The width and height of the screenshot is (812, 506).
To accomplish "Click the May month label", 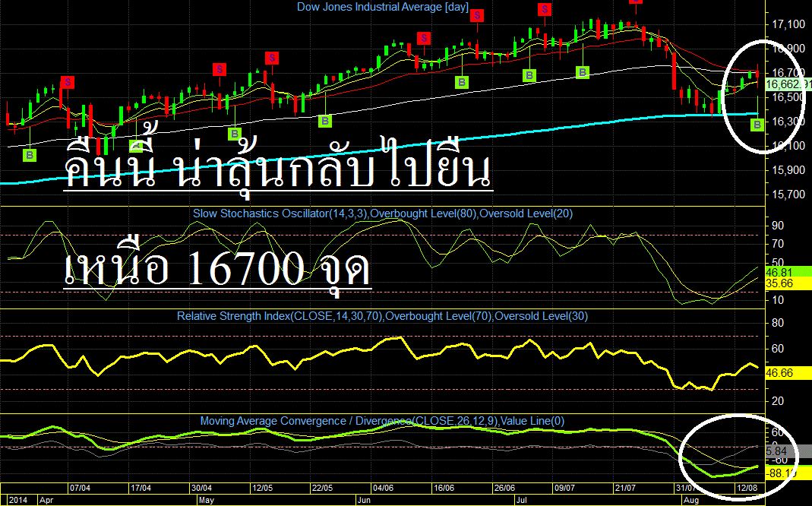I will tap(207, 501).
